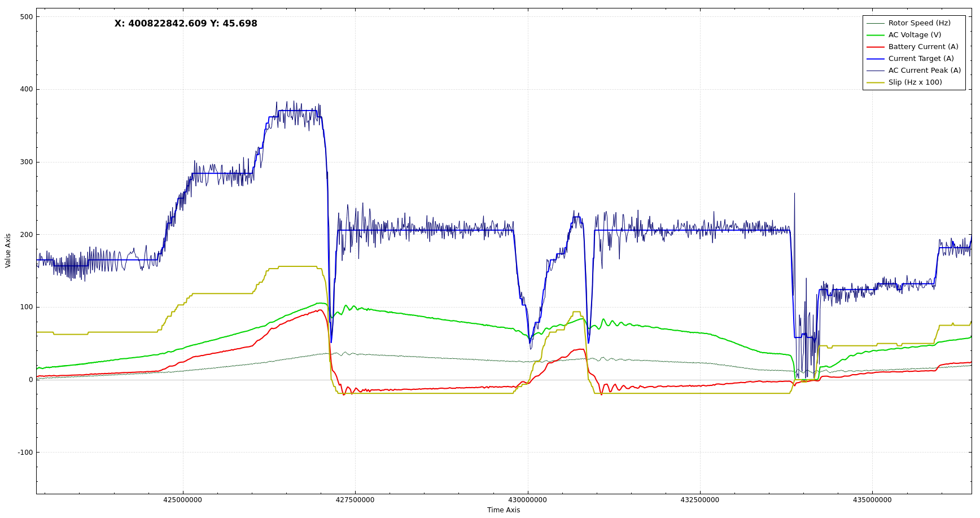Click the blue Current Target legend line sample
The image size is (980, 518).
(875, 59)
